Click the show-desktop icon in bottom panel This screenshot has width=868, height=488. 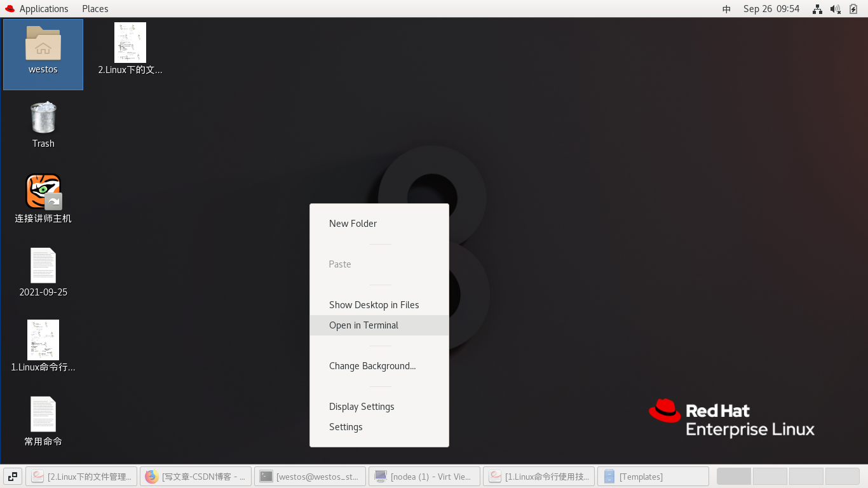tap(13, 477)
